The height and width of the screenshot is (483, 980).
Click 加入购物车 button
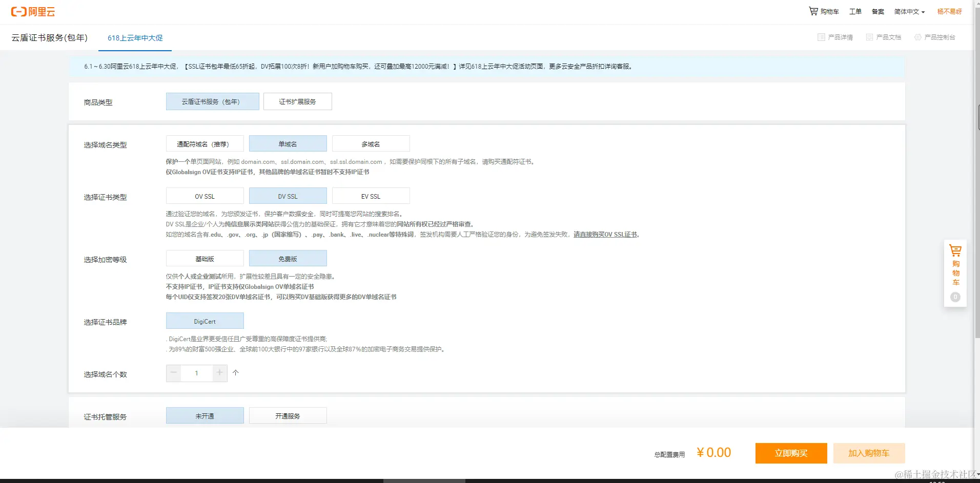point(869,453)
